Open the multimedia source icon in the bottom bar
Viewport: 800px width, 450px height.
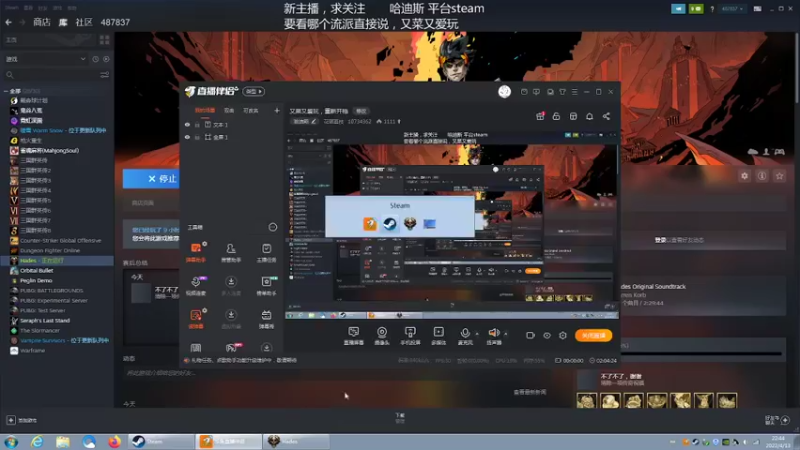click(x=439, y=335)
